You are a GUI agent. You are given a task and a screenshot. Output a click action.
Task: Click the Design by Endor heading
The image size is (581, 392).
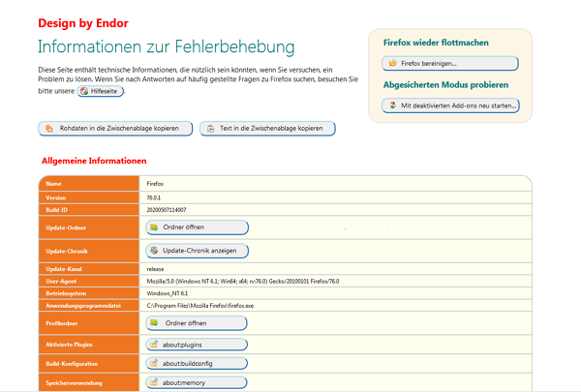click(x=83, y=23)
